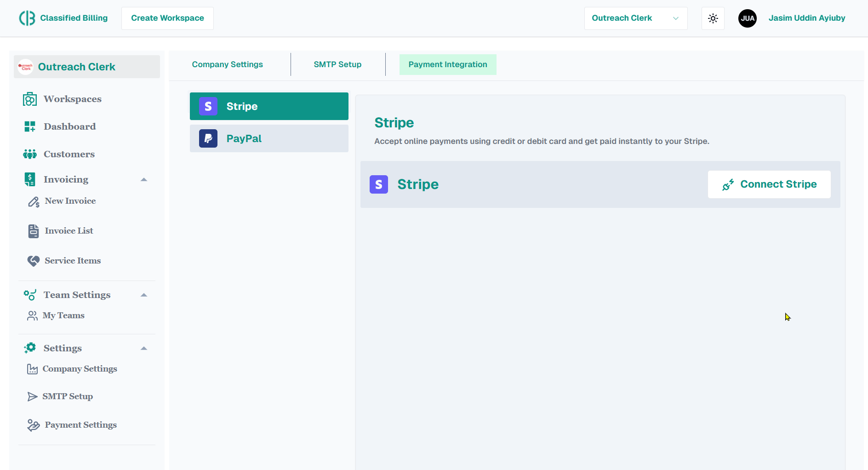Open My Teams label

click(63, 315)
